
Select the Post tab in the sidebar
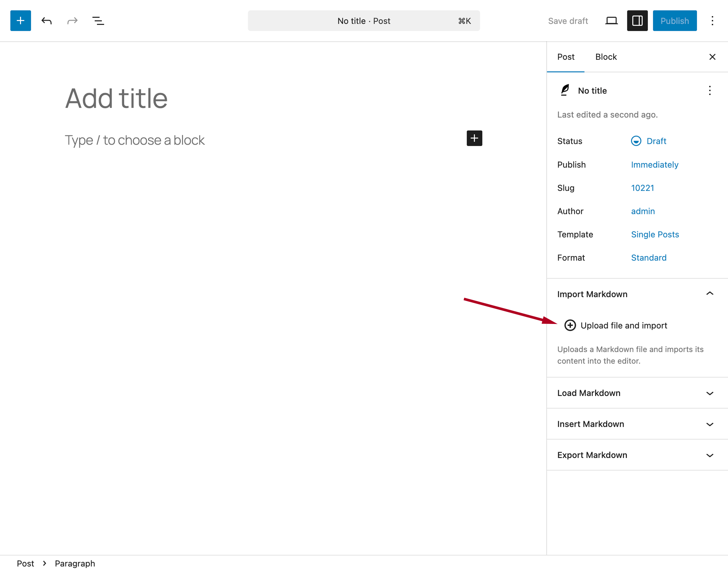click(x=566, y=57)
